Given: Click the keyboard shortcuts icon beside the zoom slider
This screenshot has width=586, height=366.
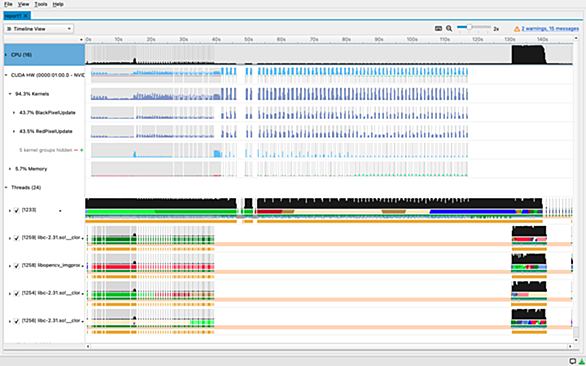Looking at the screenshot, I should pos(438,29).
